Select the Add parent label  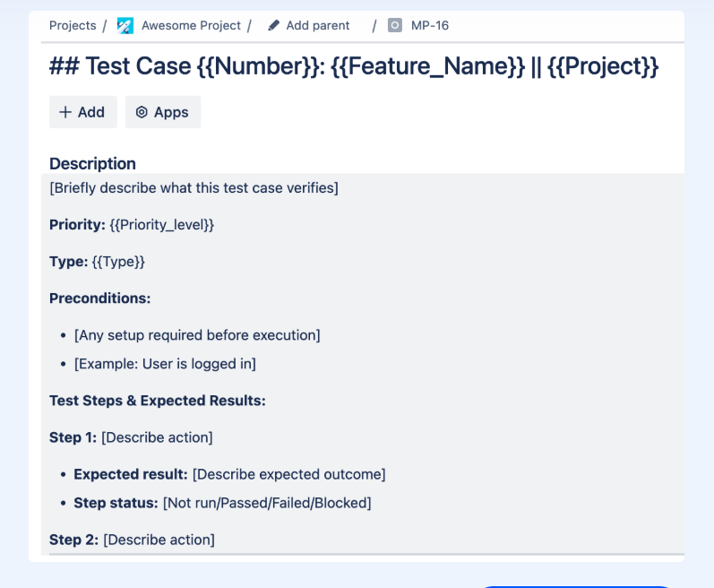pos(318,26)
